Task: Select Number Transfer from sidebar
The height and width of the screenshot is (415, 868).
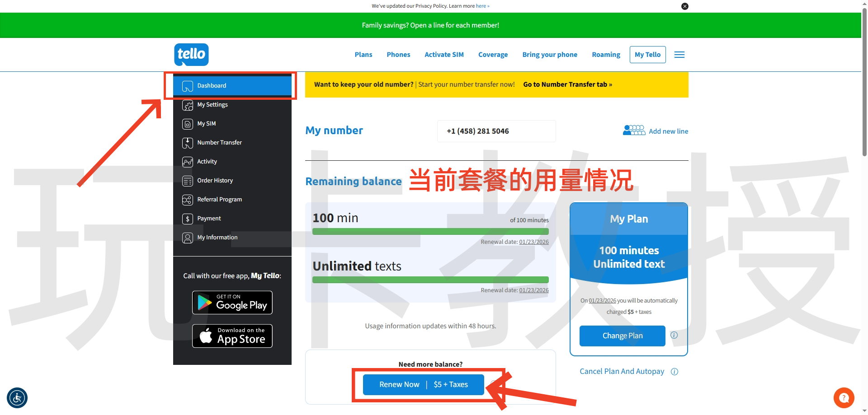Action: pyautogui.click(x=219, y=143)
